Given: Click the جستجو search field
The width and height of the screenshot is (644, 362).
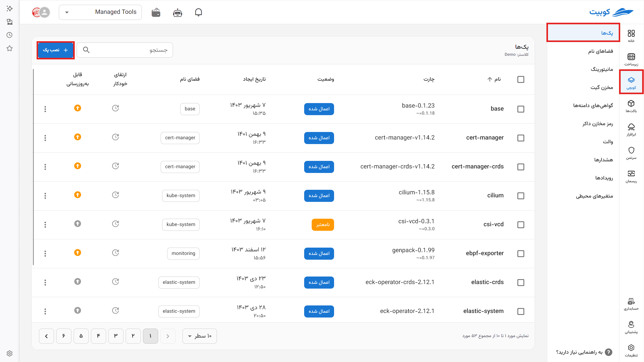Looking at the screenshot, I should (x=125, y=50).
